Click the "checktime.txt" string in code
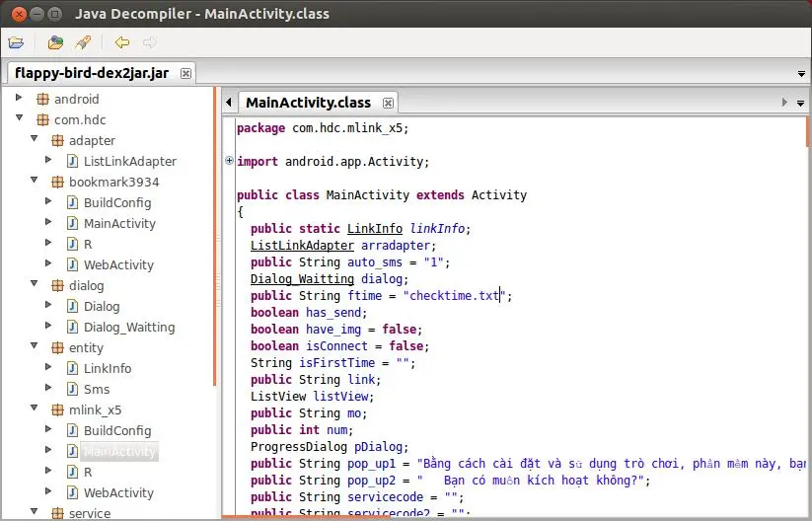The image size is (812, 521). pos(454,295)
